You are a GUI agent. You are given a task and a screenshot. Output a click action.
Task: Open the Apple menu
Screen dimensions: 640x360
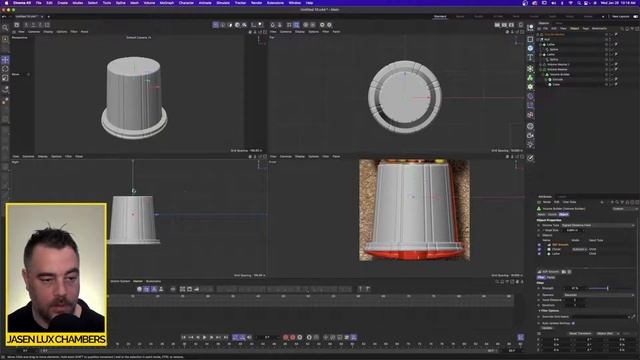click(x=6, y=3)
